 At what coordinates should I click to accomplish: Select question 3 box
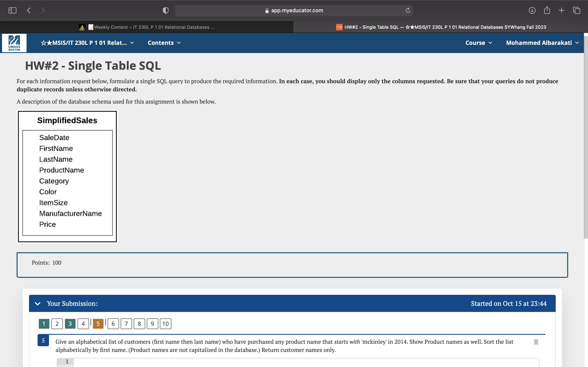(x=70, y=324)
